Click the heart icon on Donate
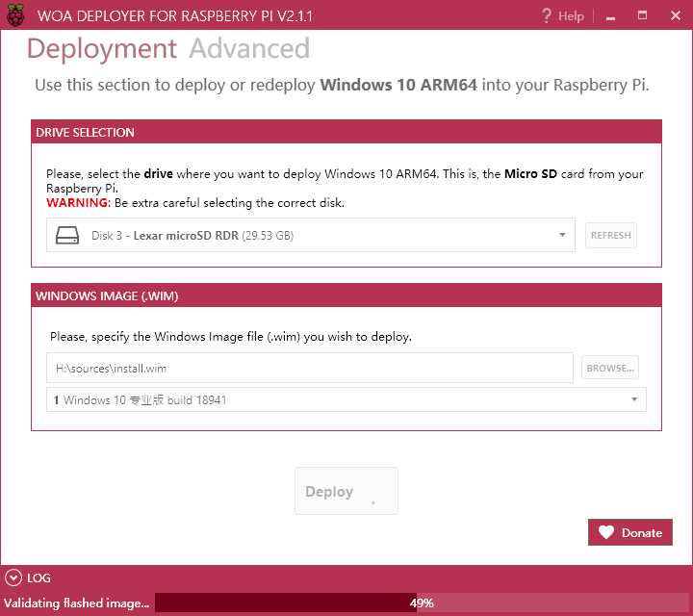This screenshot has height=616, width=693. 606,532
